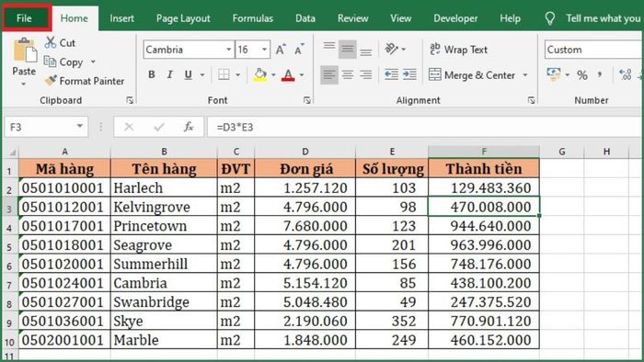Expand Merge & Center dropdown arrow

point(525,75)
